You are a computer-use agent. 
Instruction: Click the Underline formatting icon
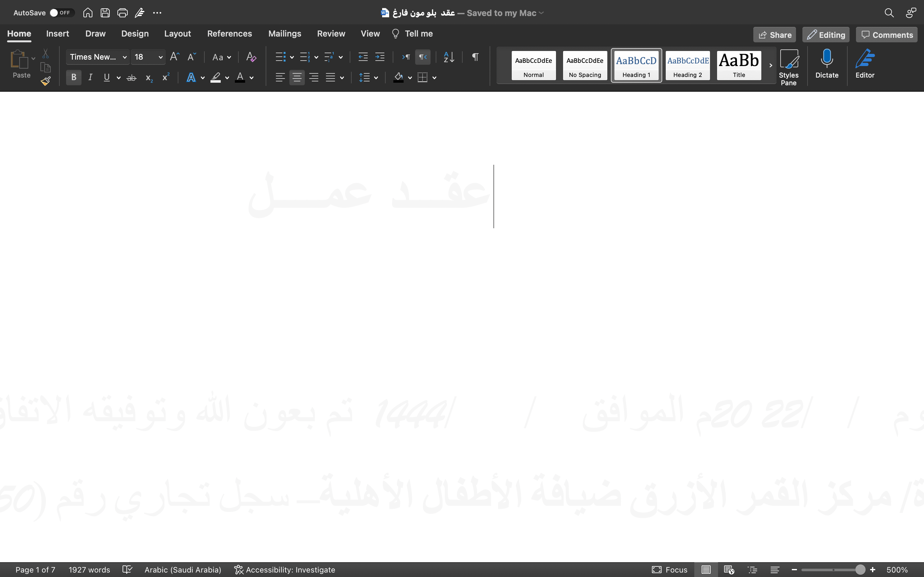pyautogui.click(x=107, y=78)
